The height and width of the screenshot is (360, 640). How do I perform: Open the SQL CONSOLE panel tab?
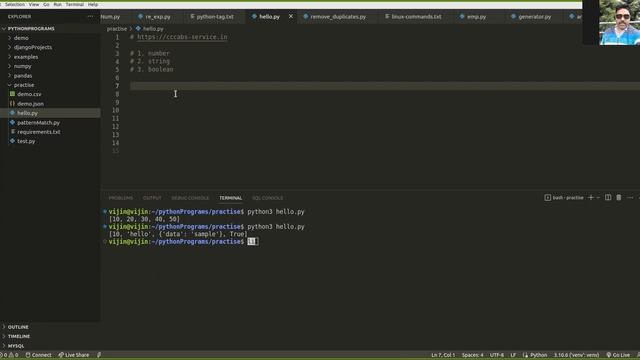tap(267, 198)
